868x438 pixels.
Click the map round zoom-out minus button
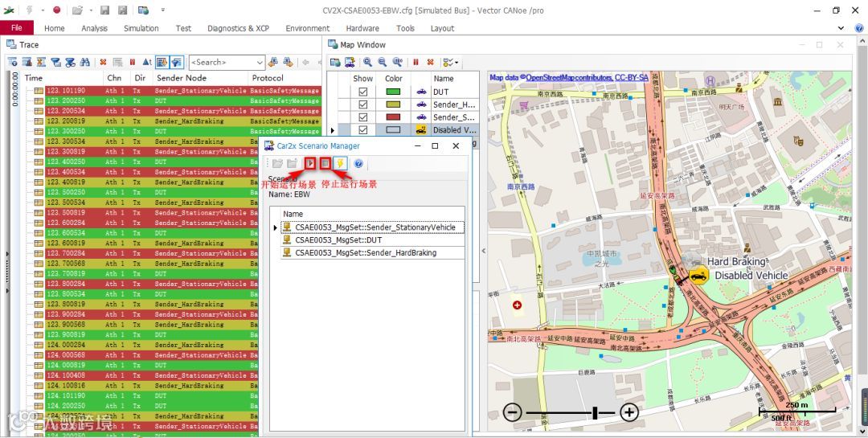[x=513, y=412]
